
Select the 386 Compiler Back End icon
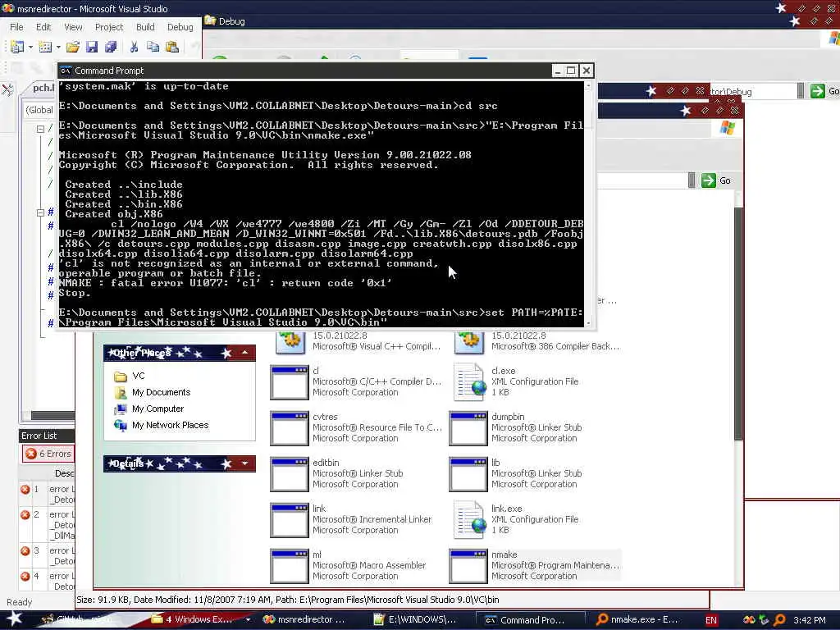tap(468, 342)
